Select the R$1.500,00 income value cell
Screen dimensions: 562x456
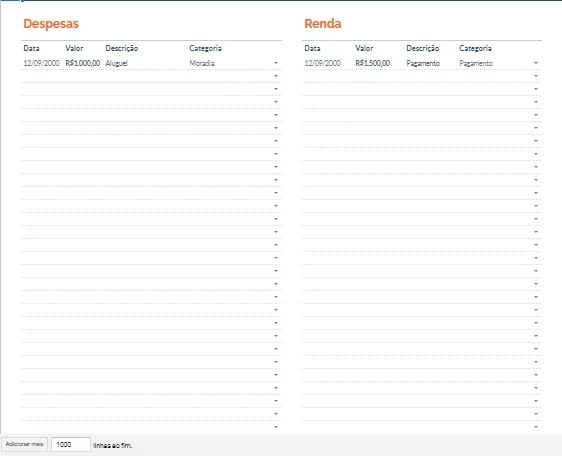(x=373, y=63)
